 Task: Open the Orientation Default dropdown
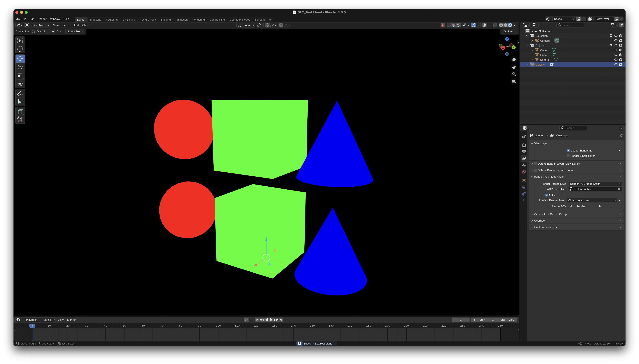point(43,31)
